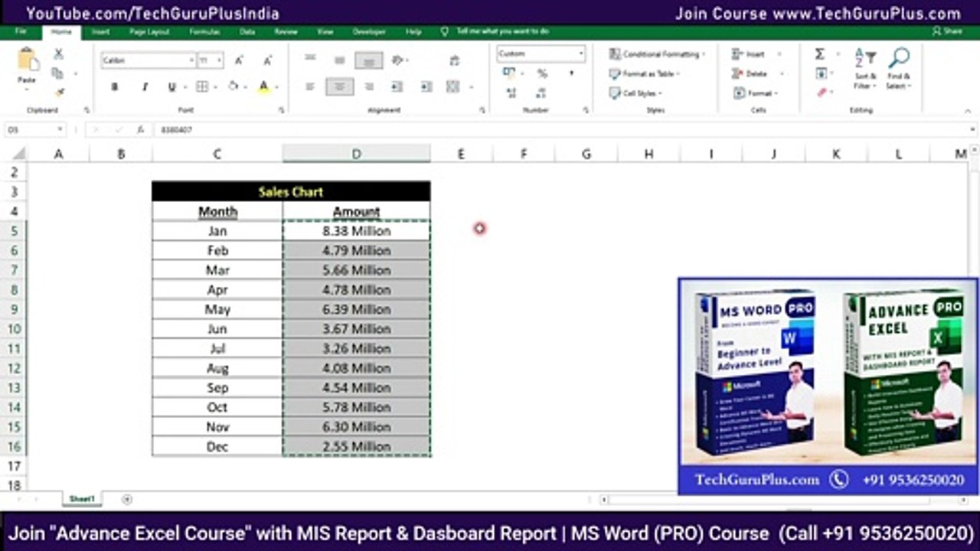
Task: Click the Clear eraser icon
Action: click(x=821, y=93)
